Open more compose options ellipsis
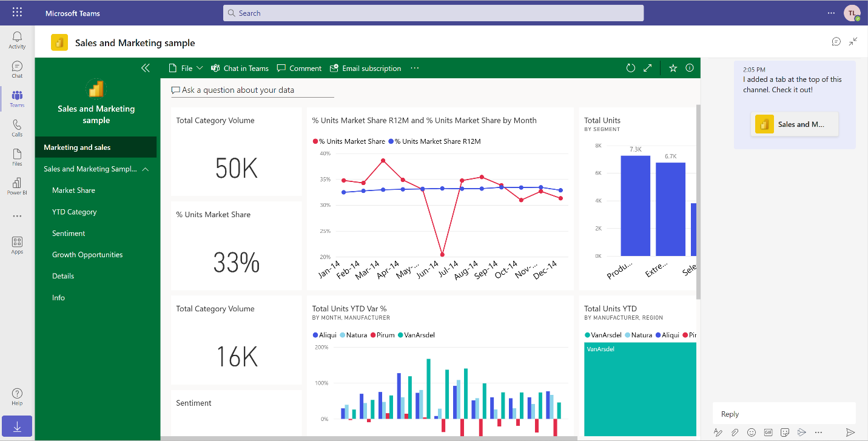 (x=818, y=432)
